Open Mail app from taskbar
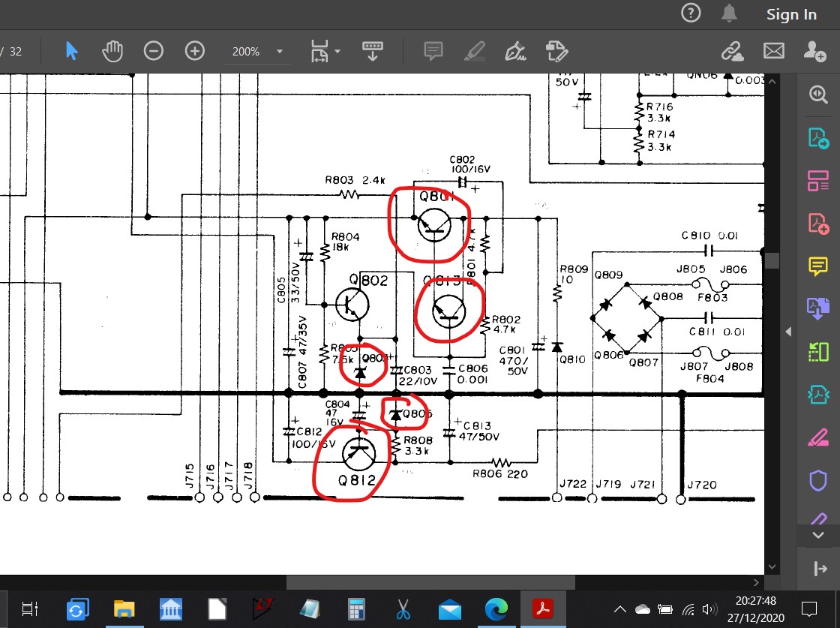This screenshot has height=628, width=840. 450,609
